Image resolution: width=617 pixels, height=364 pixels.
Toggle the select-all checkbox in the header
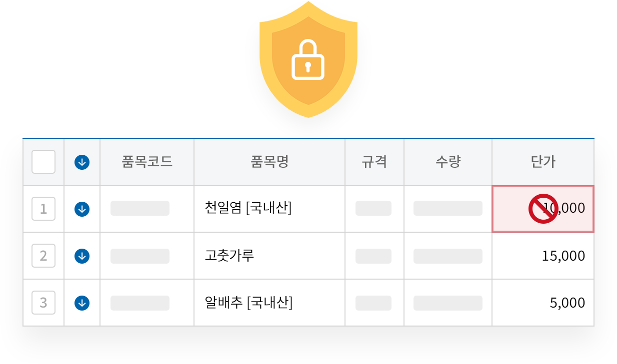coord(43,162)
